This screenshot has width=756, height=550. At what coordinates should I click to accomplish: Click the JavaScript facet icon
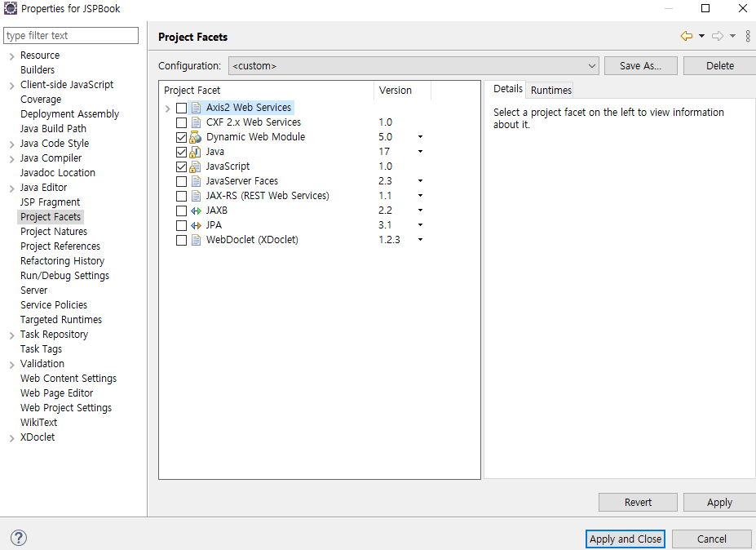click(195, 166)
